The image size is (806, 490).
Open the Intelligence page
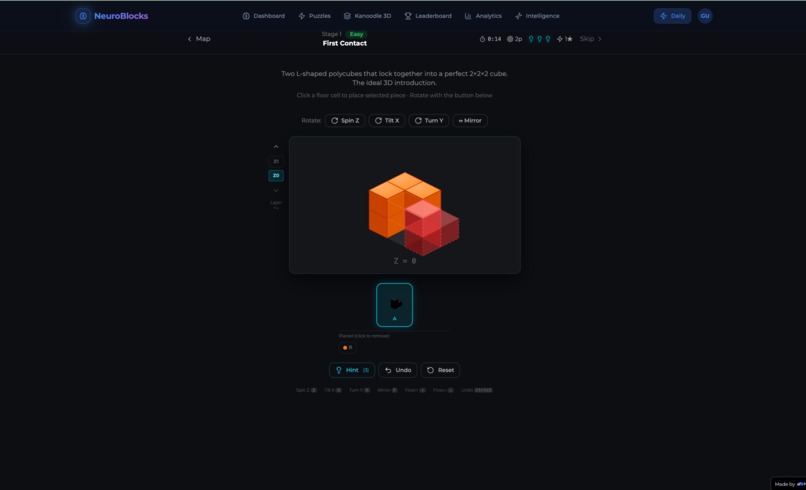coord(537,16)
